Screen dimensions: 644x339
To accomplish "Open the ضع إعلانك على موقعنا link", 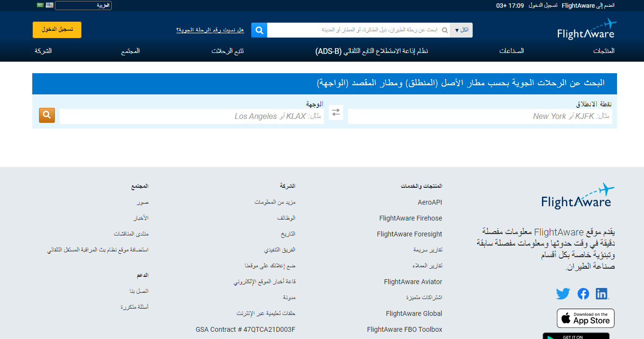I will click(x=270, y=266).
